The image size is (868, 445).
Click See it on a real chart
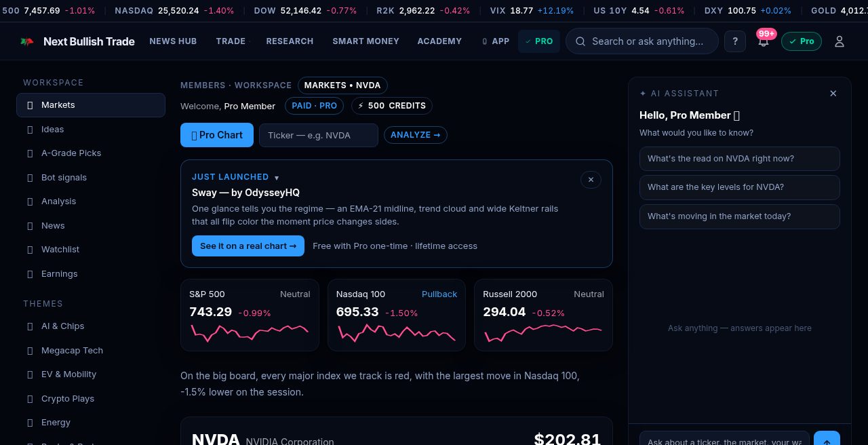(248, 246)
